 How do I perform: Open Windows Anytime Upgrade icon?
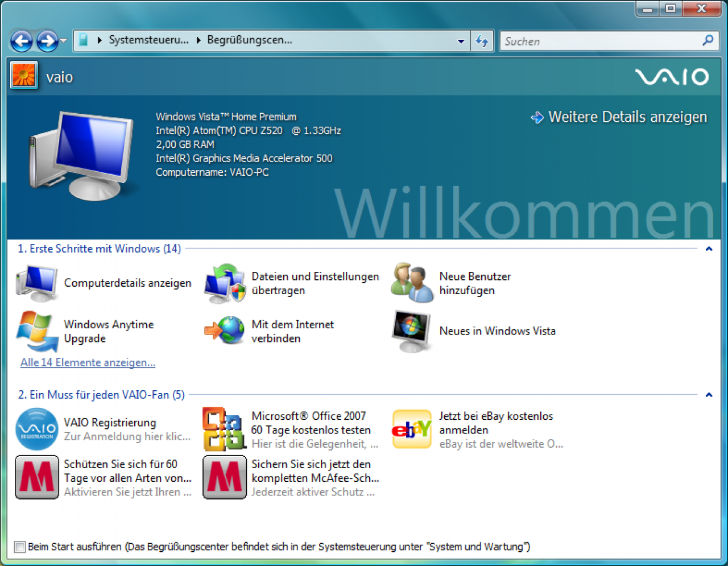coord(37,331)
